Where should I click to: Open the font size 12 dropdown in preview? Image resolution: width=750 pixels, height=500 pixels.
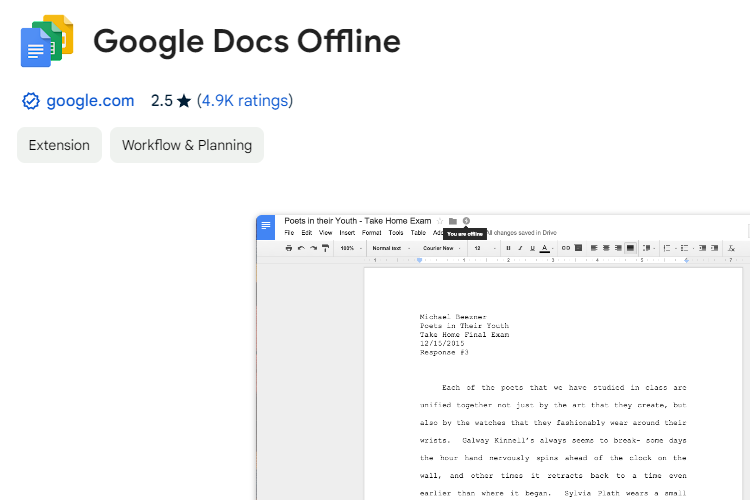tap(485, 248)
